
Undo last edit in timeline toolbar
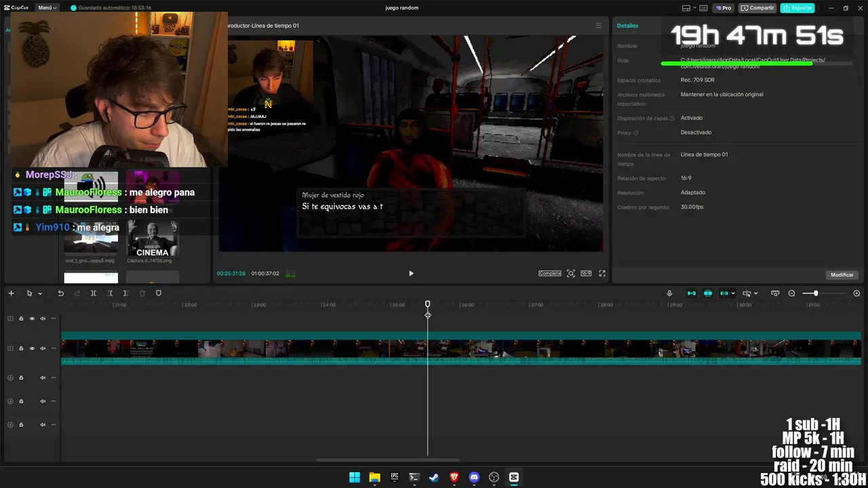click(60, 293)
